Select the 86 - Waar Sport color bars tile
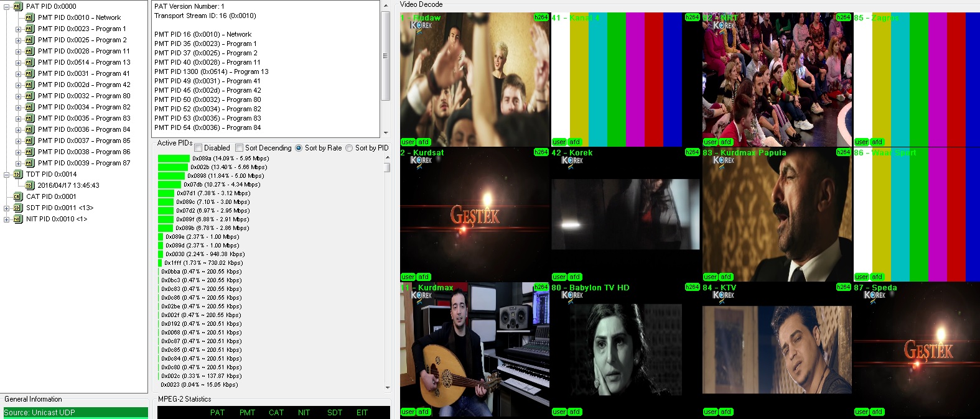 (x=917, y=214)
